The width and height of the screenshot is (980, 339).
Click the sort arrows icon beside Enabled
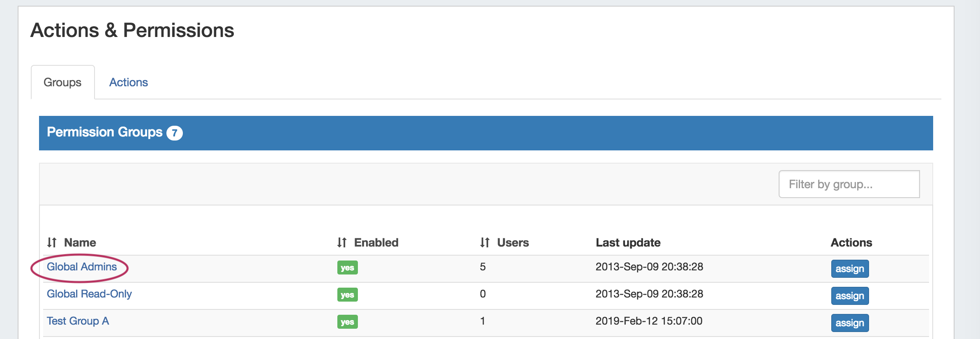click(342, 242)
